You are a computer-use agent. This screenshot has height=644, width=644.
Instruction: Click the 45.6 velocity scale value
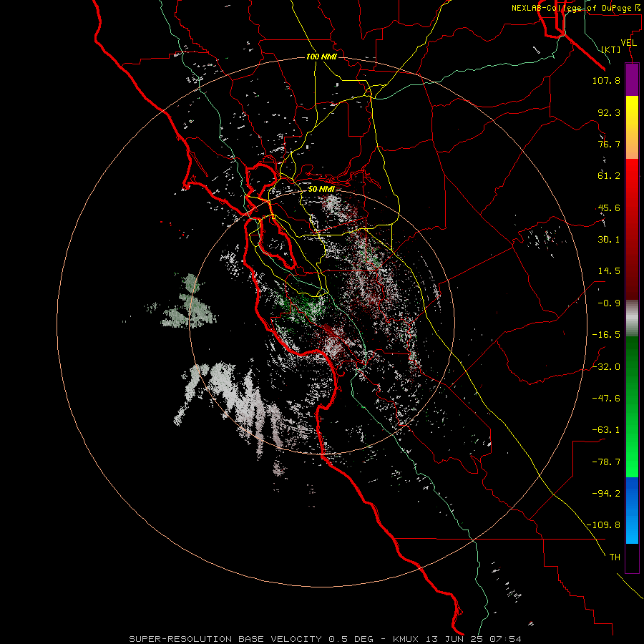609,208
